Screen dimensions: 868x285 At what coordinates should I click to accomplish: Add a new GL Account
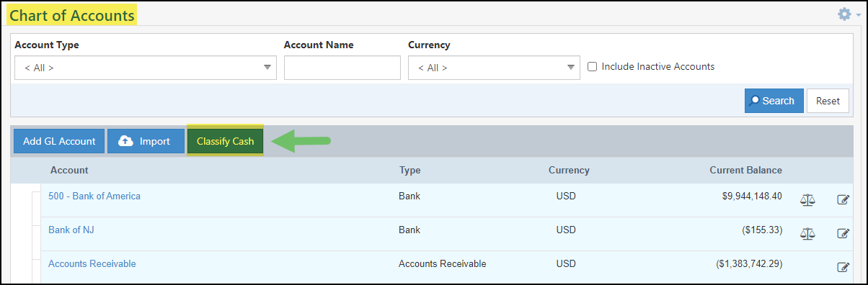click(x=59, y=141)
